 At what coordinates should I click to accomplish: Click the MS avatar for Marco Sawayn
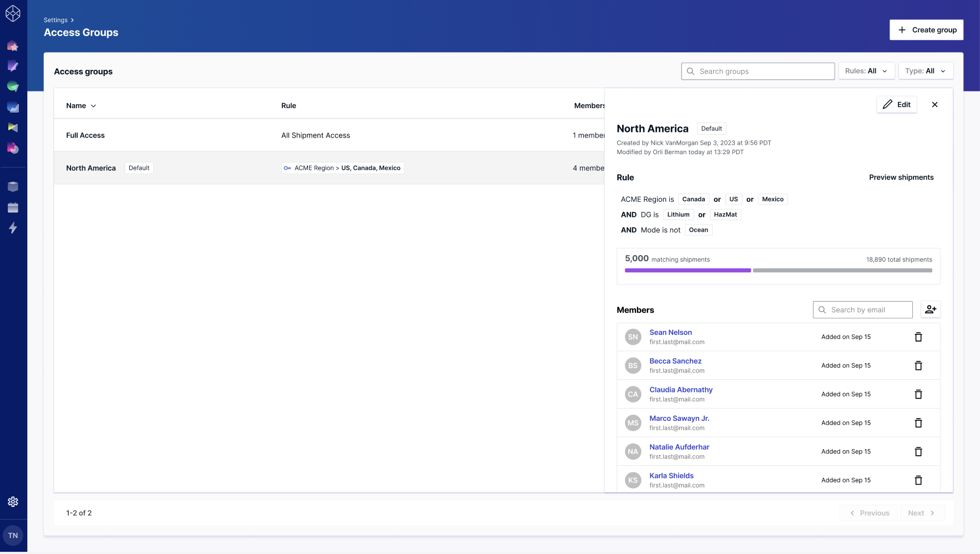(x=633, y=423)
